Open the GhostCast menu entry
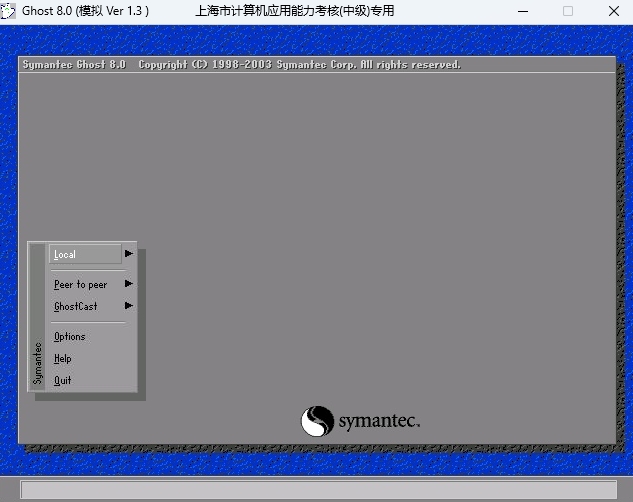 tap(75, 306)
